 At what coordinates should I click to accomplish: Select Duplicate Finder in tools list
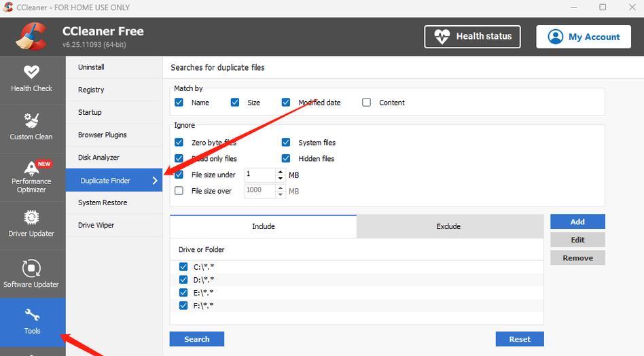pos(113,180)
